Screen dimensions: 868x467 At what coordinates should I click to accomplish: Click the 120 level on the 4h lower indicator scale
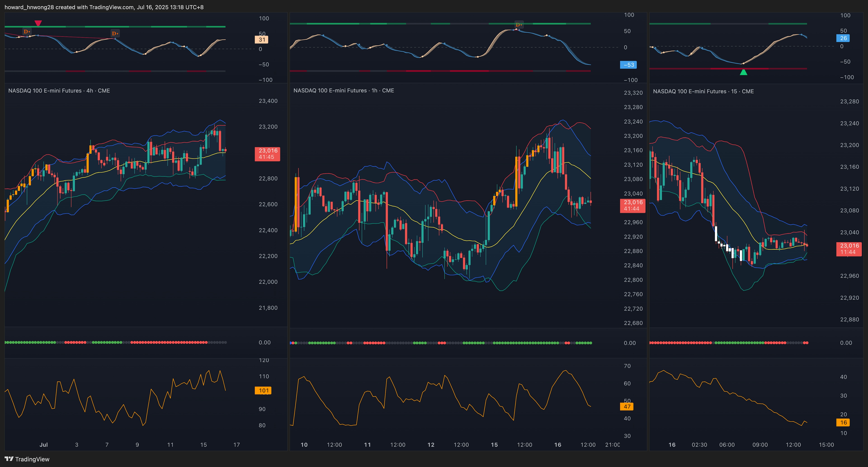[x=264, y=361]
